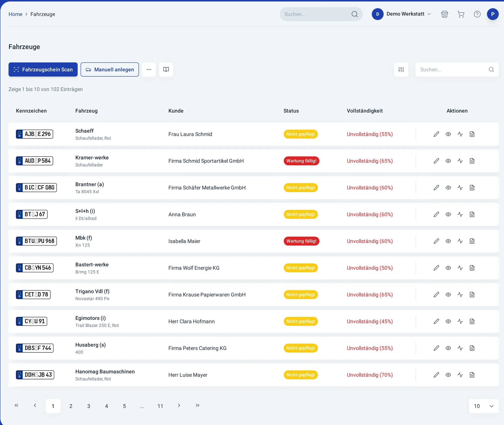This screenshot has height=425, width=504.
Task: View Brantner (a) vehicle via eye icon
Action: [448, 188]
